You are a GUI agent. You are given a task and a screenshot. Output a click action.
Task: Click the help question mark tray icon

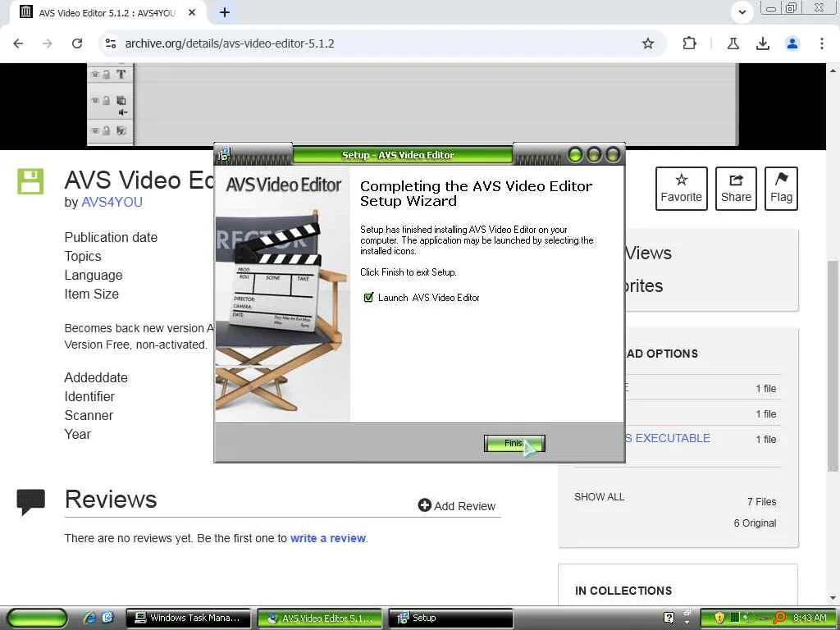tap(669, 618)
